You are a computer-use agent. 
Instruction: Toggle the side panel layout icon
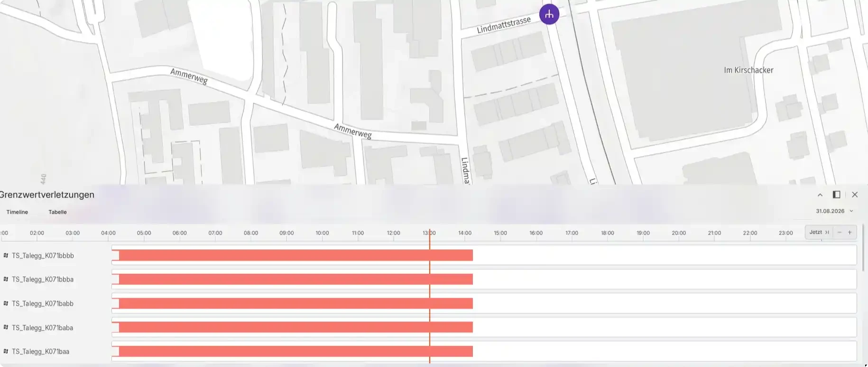(837, 195)
